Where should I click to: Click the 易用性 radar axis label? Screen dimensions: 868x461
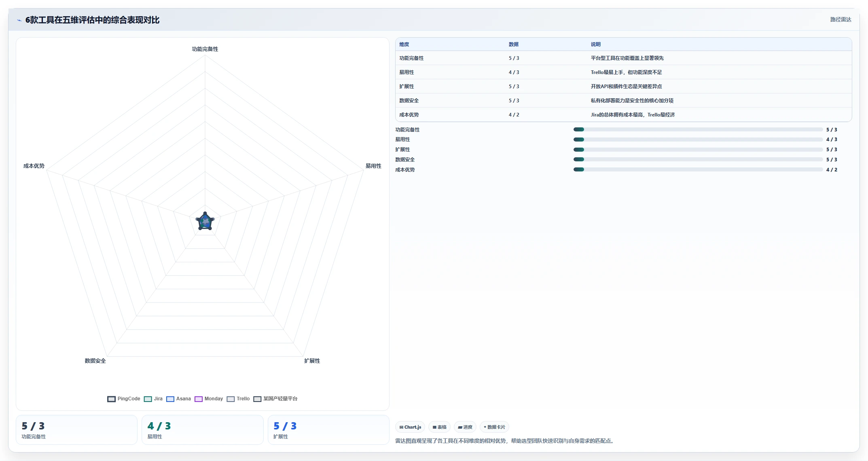pyautogui.click(x=373, y=166)
